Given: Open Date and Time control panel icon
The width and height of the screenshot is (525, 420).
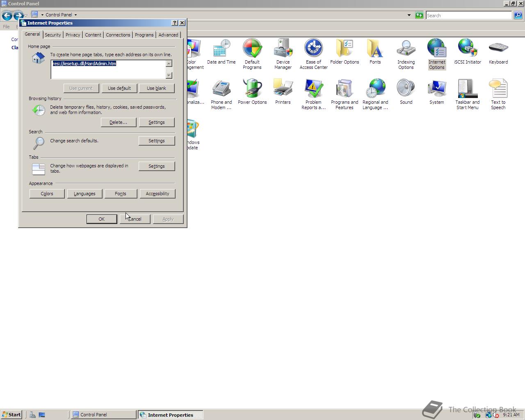Looking at the screenshot, I should [x=221, y=52].
